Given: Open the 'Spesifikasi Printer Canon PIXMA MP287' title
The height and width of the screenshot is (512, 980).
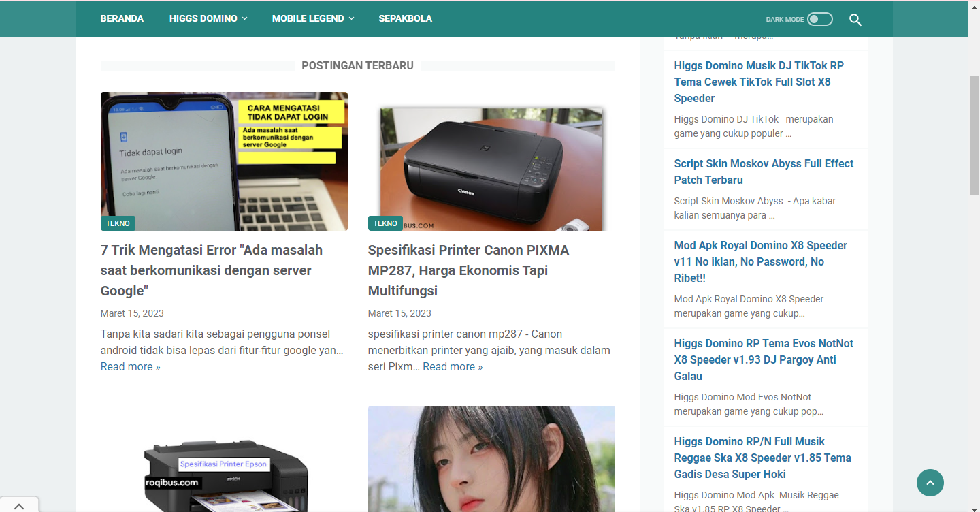Looking at the screenshot, I should pyautogui.click(x=469, y=270).
